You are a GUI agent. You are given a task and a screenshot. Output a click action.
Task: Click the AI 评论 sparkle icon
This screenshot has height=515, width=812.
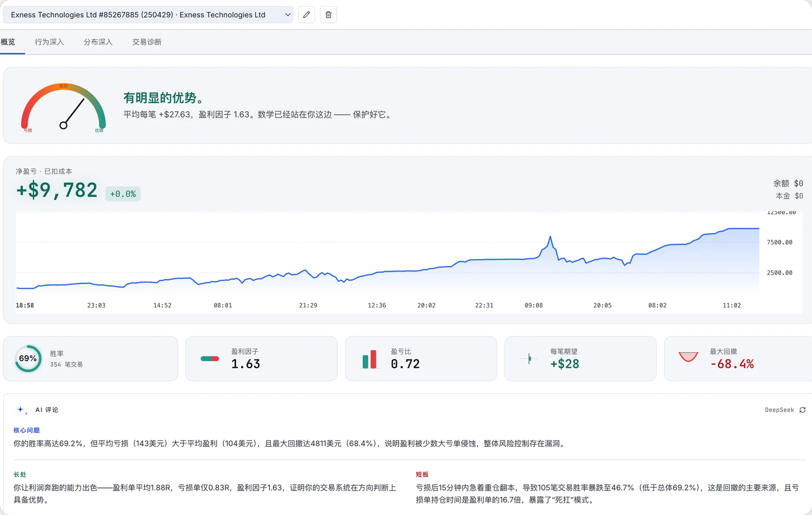[x=22, y=410]
